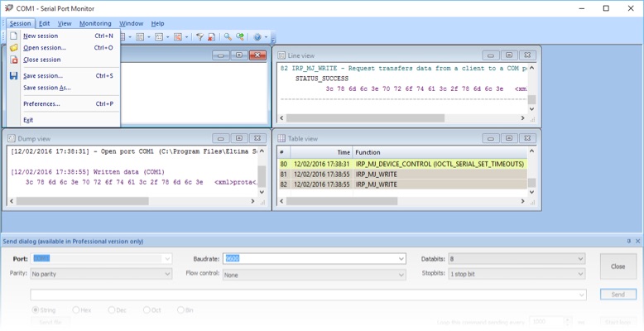Expand the arrow next to the Help icon
Viewport: 644px width, 331px height.
(x=266, y=37)
